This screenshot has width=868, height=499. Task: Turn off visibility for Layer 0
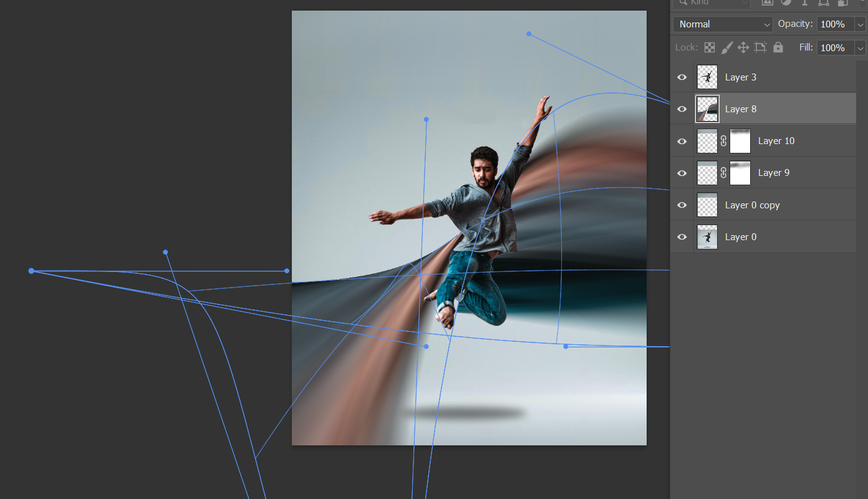point(682,237)
